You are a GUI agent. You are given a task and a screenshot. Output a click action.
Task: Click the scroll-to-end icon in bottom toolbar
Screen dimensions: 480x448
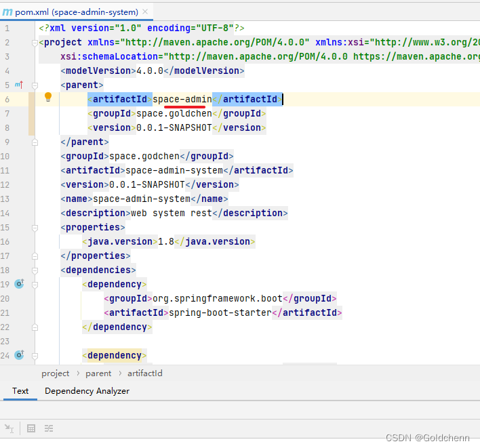coord(9,428)
